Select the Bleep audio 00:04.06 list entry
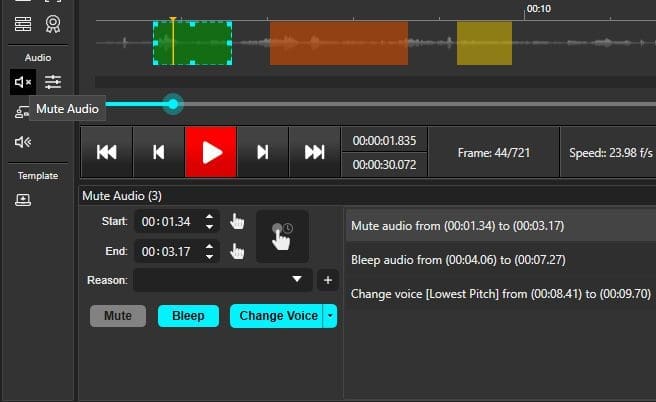Viewport: 656px width, 402px height. pyautogui.click(x=501, y=260)
